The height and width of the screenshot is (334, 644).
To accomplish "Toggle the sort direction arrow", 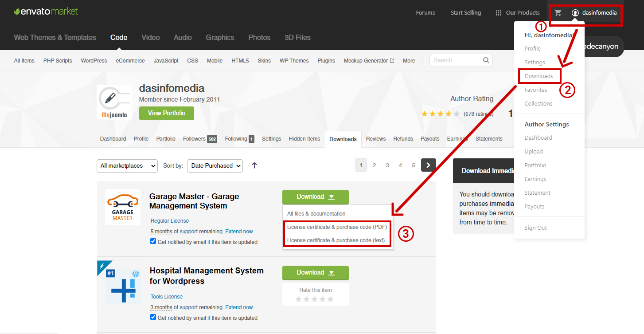I will 254,165.
